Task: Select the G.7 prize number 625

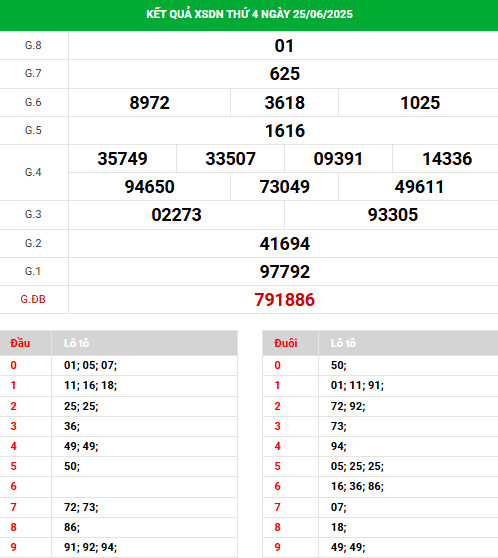Action: [x=284, y=74]
